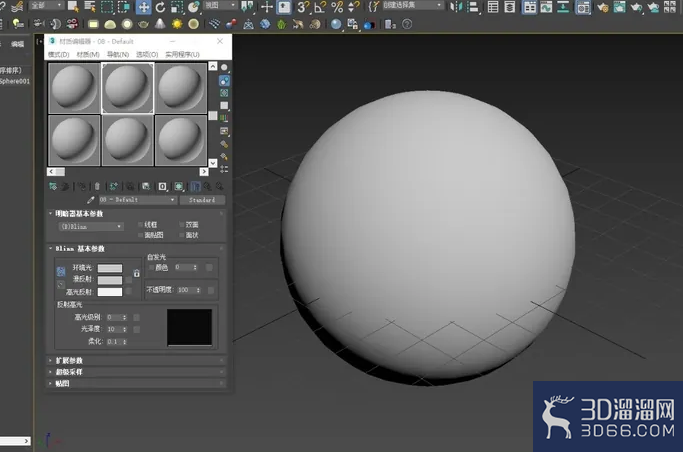Select the highlighted second sample slot
683x452 pixels.
(128, 88)
